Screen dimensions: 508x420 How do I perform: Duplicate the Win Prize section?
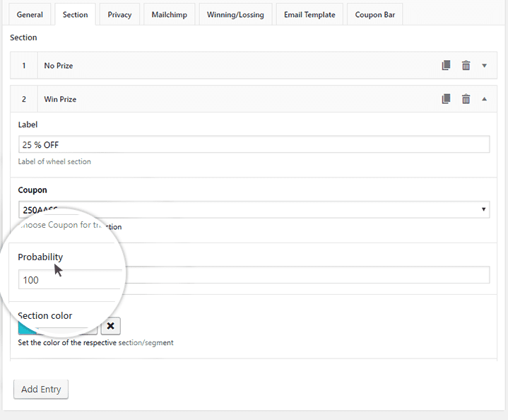(446, 99)
